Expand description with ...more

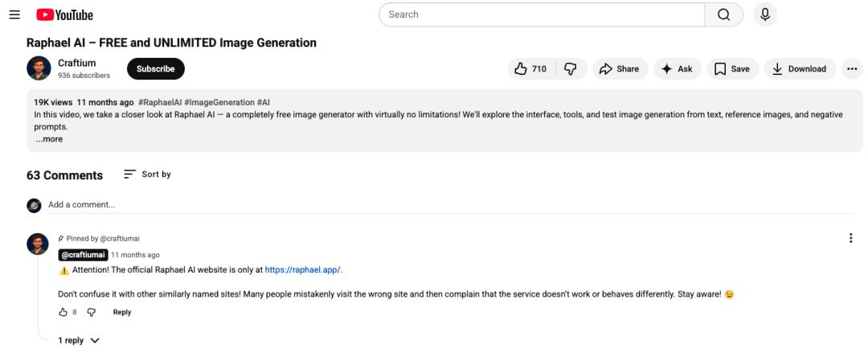click(49, 139)
